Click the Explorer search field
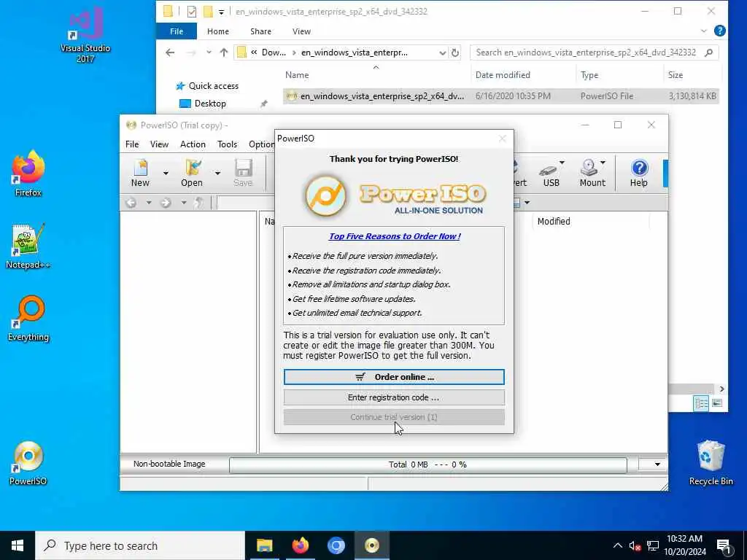Screen dimensions: 747x560 coord(594,52)
